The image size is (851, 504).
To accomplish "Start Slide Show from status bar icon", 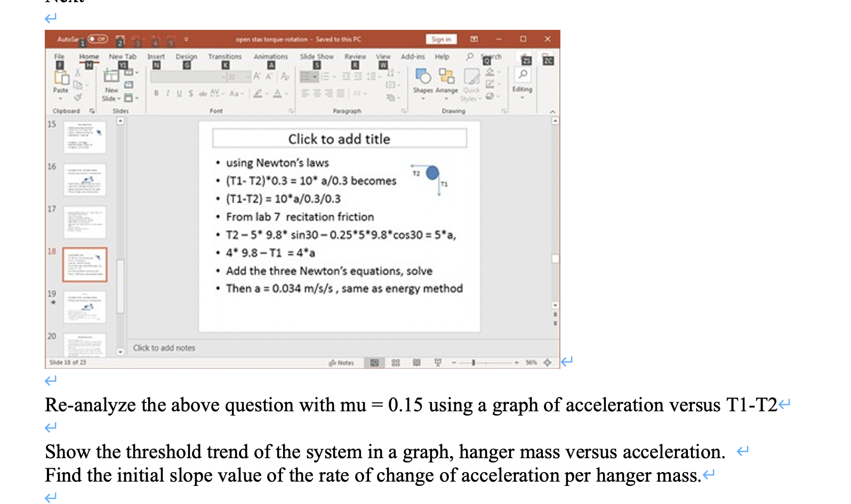I will 438,363.
